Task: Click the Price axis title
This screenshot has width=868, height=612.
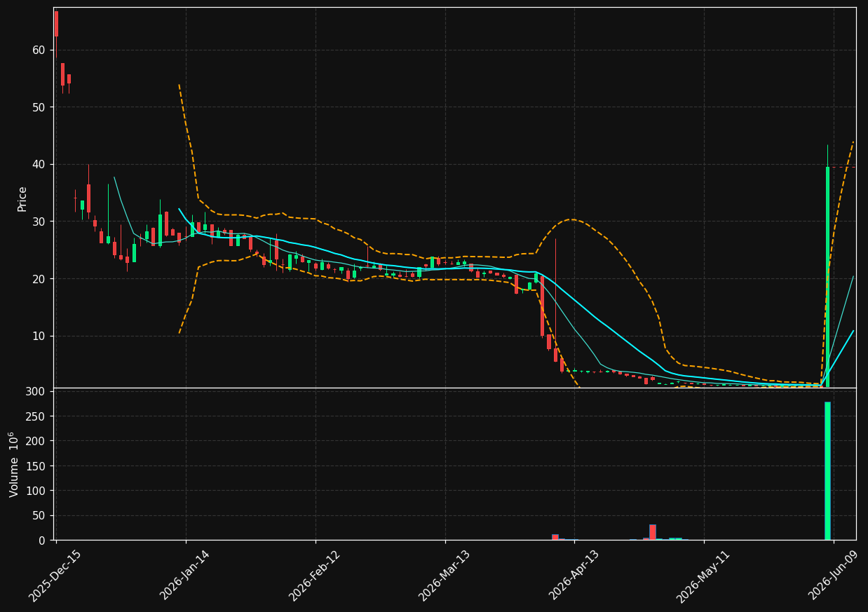Action: pos(22,198)
